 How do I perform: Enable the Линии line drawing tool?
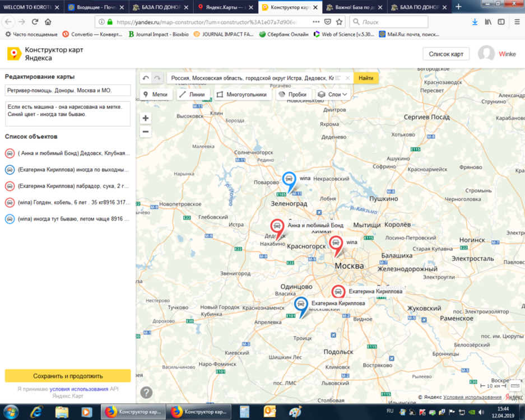192,95
